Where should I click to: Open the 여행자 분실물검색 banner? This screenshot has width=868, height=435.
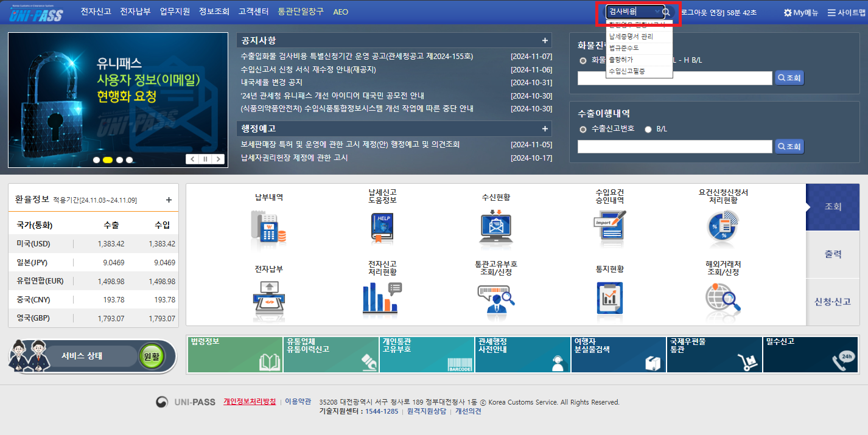tap(619, 354)
